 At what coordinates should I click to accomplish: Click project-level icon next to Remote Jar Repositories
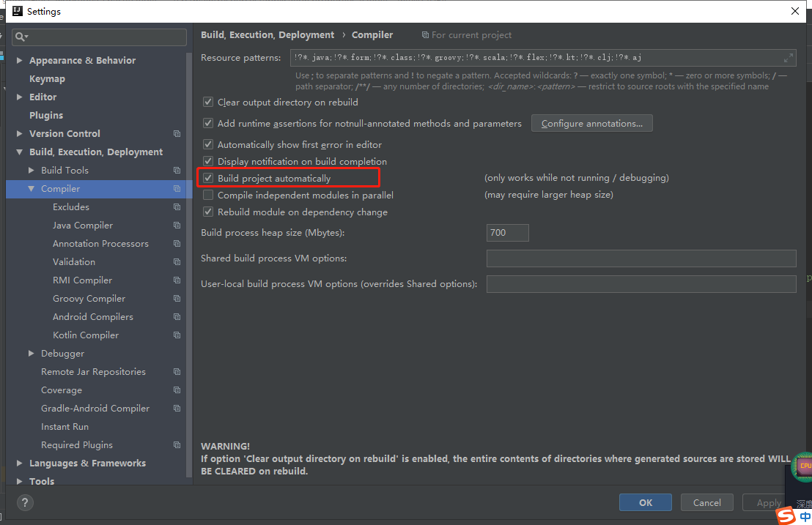(x=177, y=372)
